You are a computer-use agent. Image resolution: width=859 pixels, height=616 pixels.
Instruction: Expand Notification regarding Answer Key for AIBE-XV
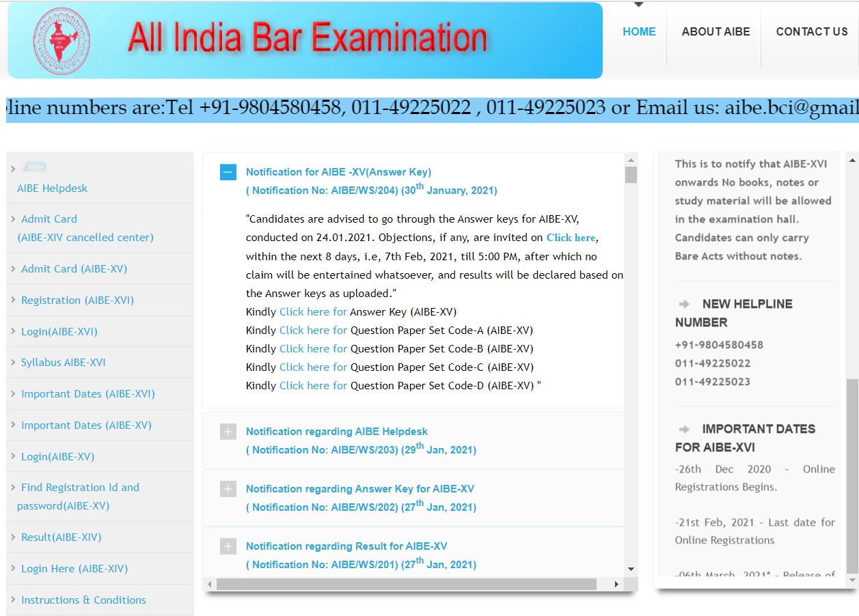click(228, 489)
